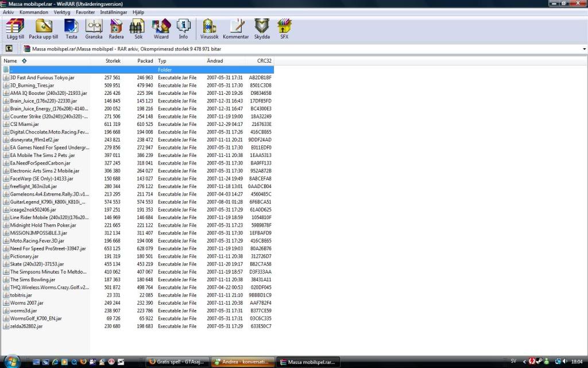Click the Sök binoculars icon
588x368 pixels.
138,29
